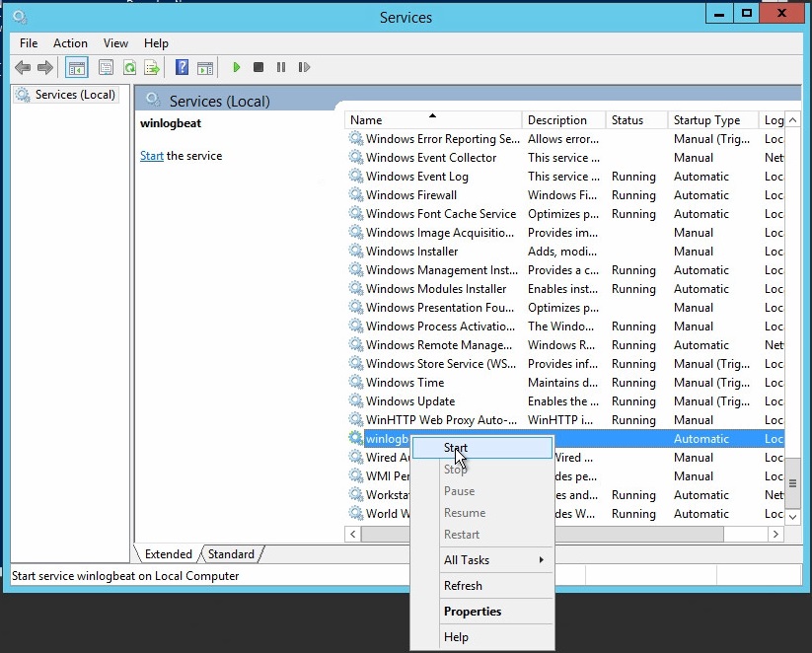This screenshot has width=812, height=653.
Task: Click the gear icon of Windows Firewall
Action: point(356,194)
